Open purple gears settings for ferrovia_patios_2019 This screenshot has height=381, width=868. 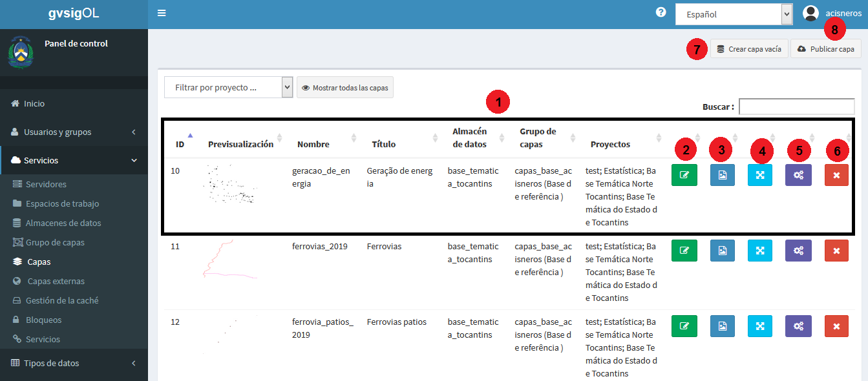[x=798, y=326]
